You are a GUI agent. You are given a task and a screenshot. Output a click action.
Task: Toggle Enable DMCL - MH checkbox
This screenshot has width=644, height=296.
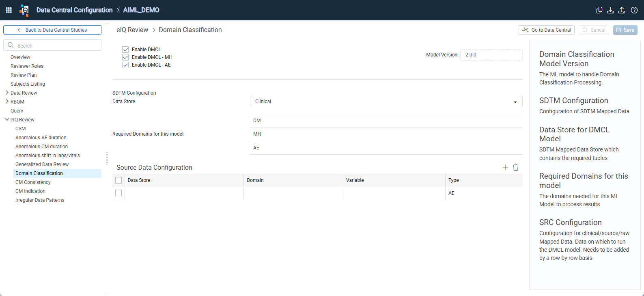[x=125, y=57]
